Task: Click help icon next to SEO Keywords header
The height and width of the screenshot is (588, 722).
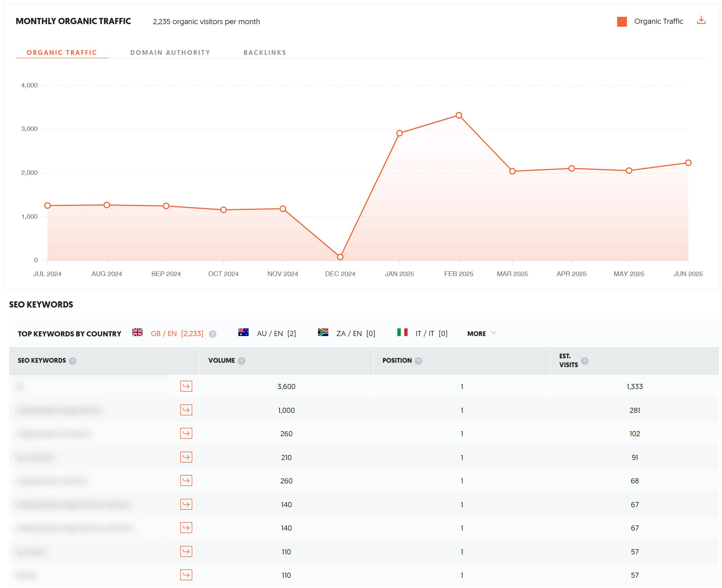Action: click(x=72, y=361)
